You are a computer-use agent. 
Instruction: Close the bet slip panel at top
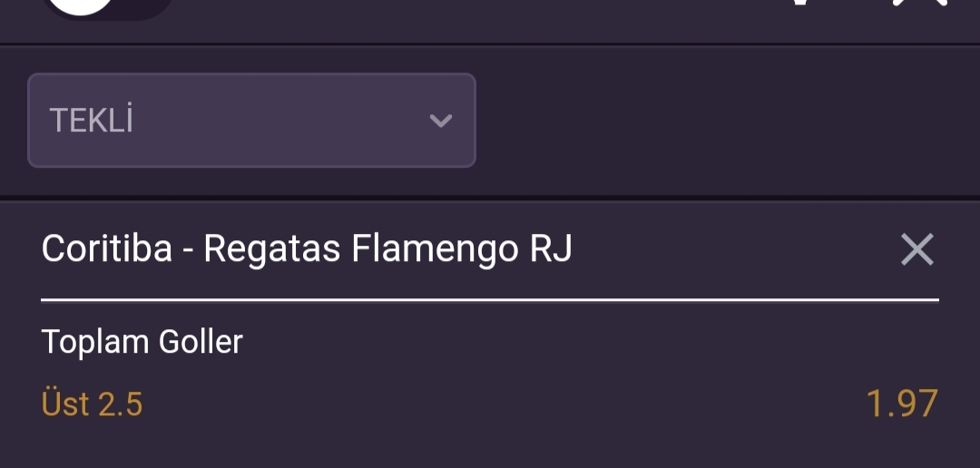tap(920, 3)
